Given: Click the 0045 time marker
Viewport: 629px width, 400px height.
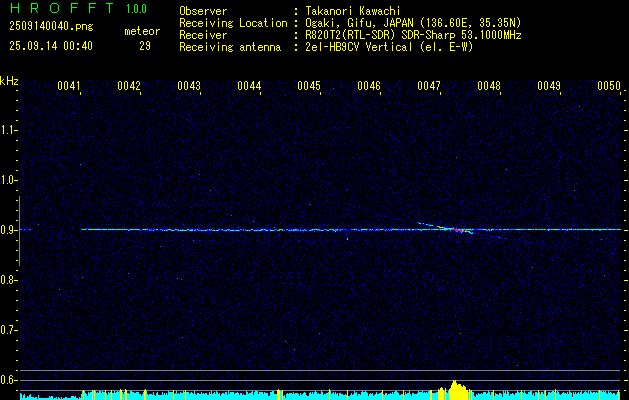Looking at the screenshot, I should (x=309, y=86).
